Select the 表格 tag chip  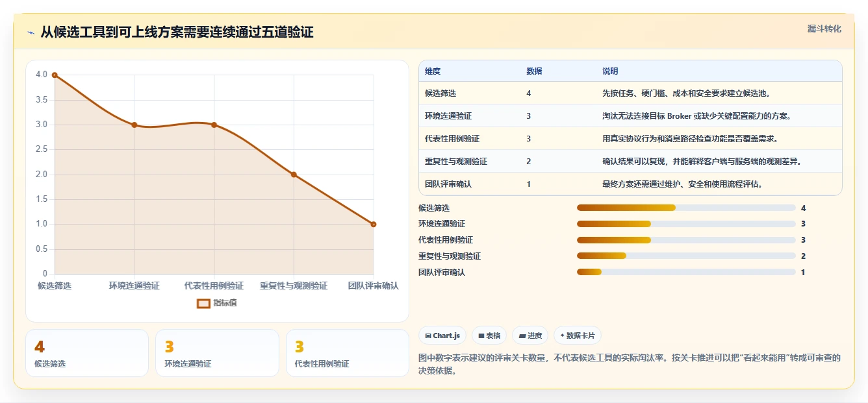click(x=489, y=336)
